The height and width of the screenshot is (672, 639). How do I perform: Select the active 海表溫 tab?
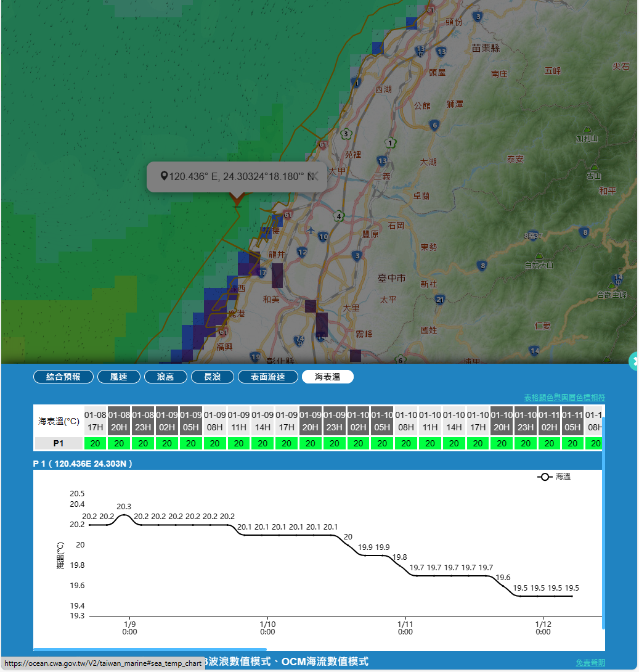(x=327, y=377)
